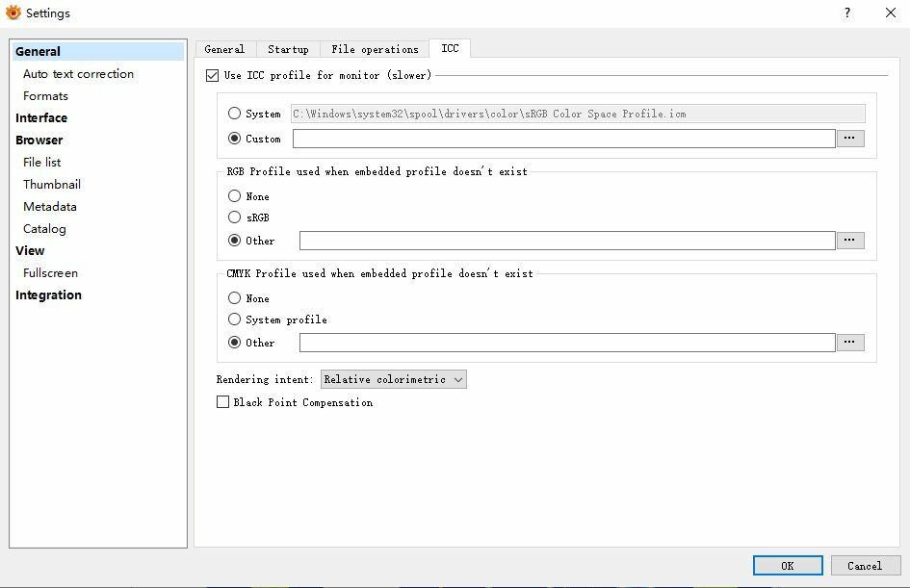Select System profile for CMYK
Image resolution: width=910 pixels, height=588 pixels.
pyautogui.click(x=235, y=320)
